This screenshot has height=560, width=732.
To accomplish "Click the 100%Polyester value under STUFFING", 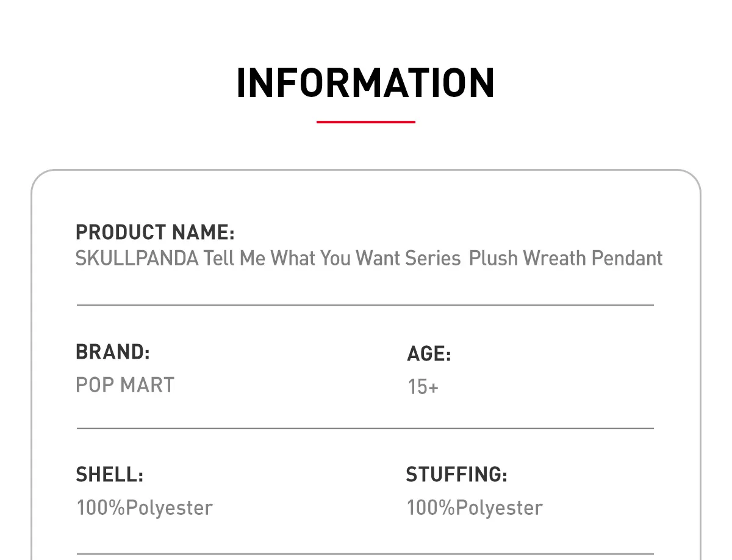I will click(x=475, y=508).
